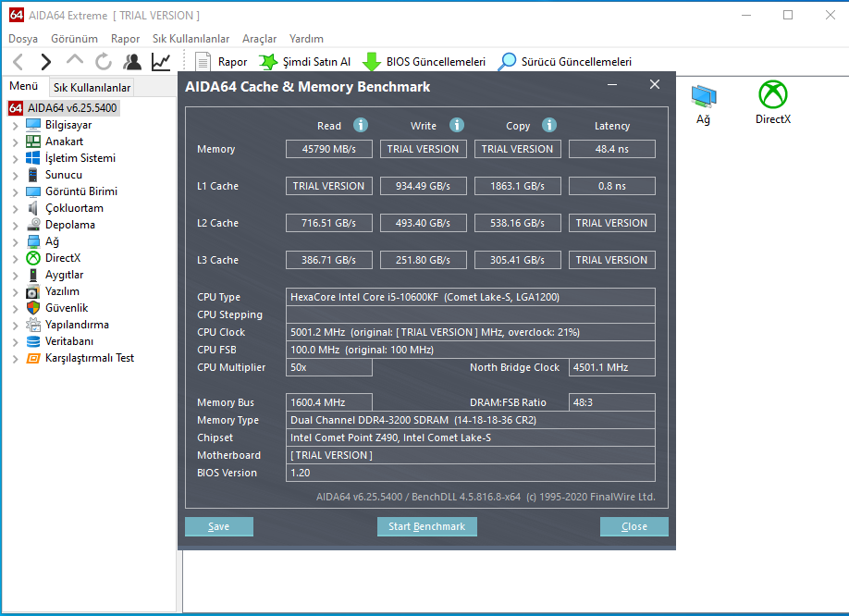Close benchmark dialog with the X button
Screen dimensions: 849x616
(x=655, y=84)
